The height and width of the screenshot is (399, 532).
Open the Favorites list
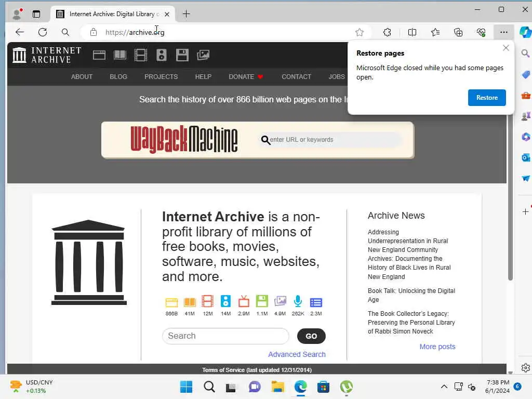point(435,32)
